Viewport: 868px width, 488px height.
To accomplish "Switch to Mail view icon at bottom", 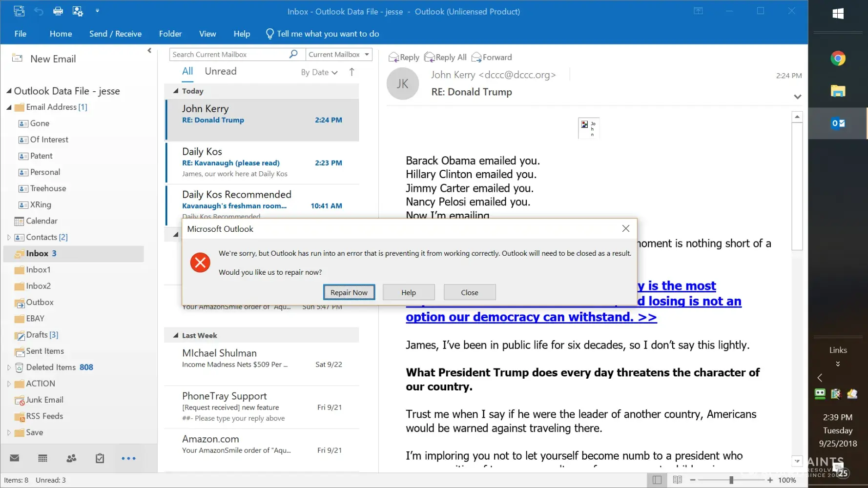I will [15, 458].
